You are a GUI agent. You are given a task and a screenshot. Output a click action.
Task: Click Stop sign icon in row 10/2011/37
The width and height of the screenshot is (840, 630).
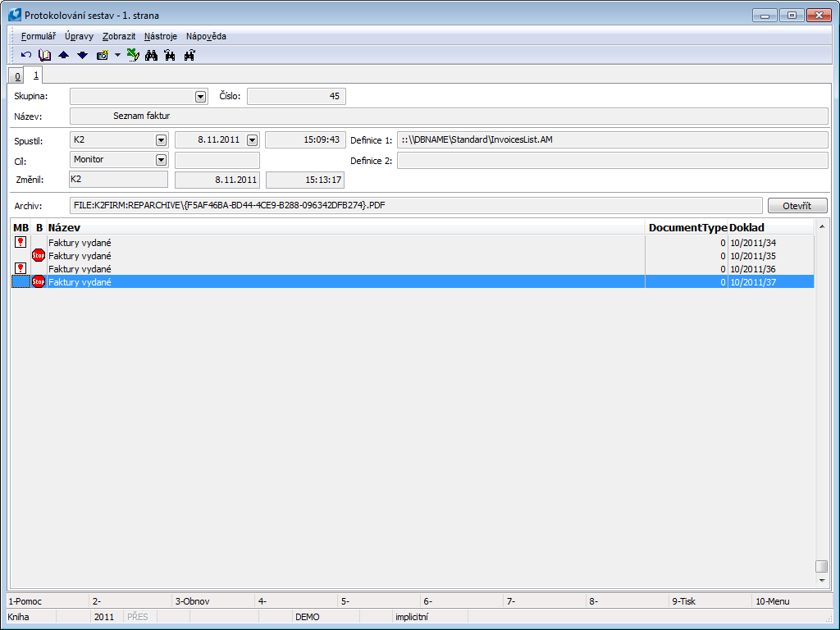[39, 281]
